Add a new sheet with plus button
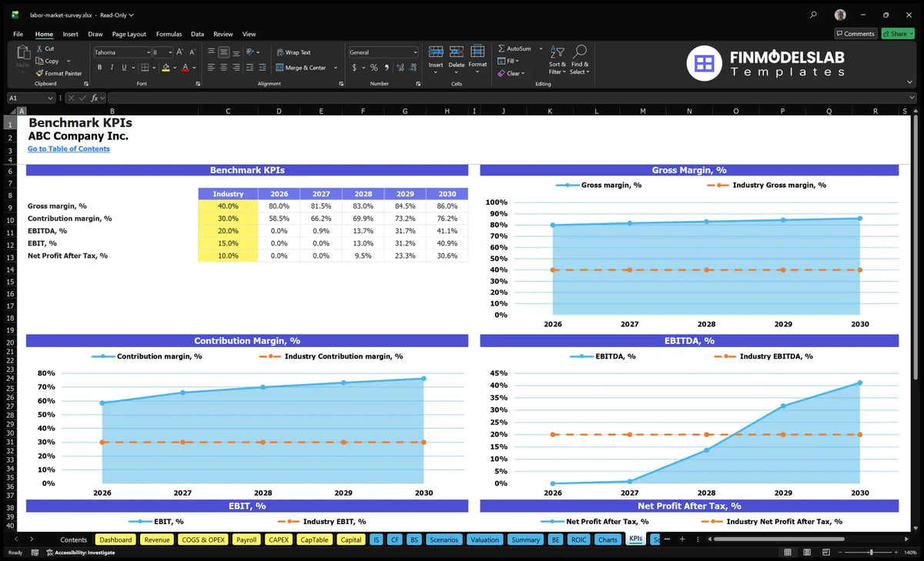This screenshot has height=561, width=924. pyautogui.click(x=682, y=539)
